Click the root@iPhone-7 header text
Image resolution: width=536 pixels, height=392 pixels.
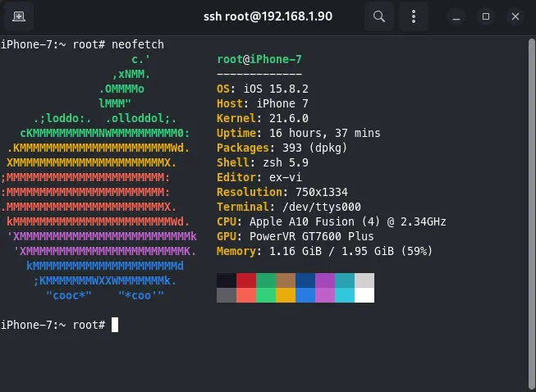click(259, 59)
